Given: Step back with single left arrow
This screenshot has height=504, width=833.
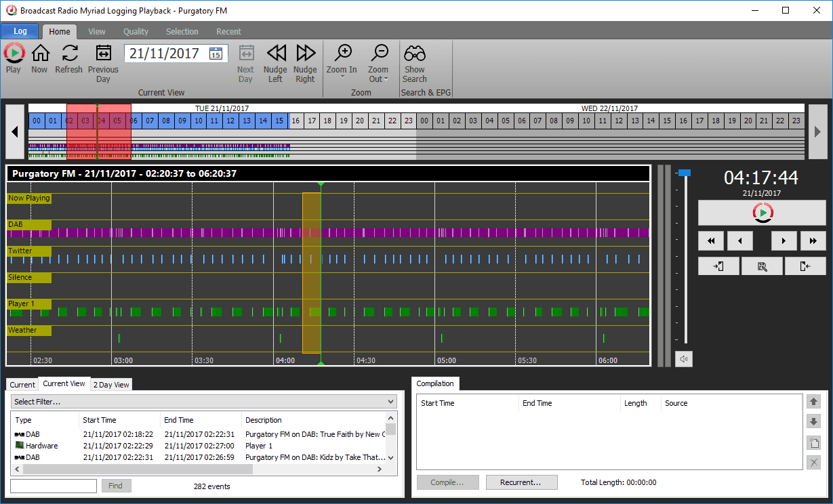Looking at the screenshot, I should 740,240.
